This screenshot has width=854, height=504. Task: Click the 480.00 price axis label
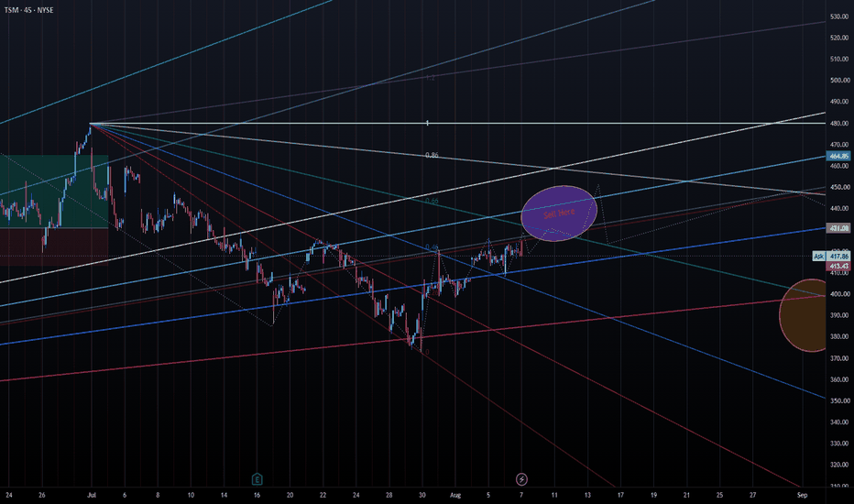839,124
